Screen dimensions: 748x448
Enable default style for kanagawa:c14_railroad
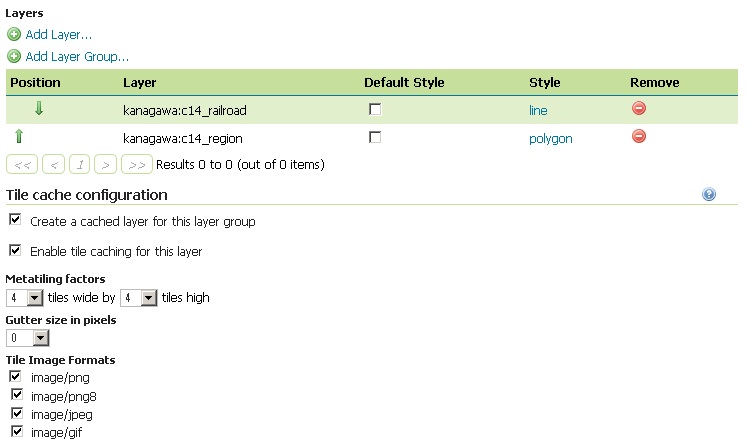tap(375, 109)
